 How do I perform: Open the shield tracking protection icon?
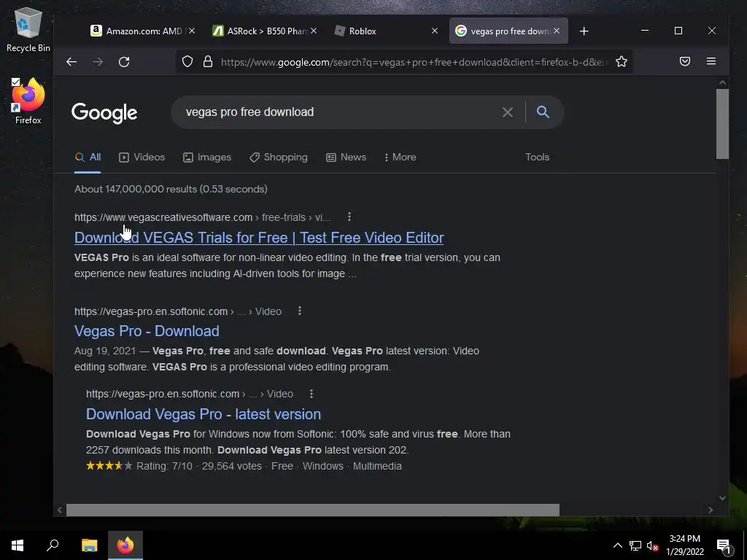coord(187,62)
